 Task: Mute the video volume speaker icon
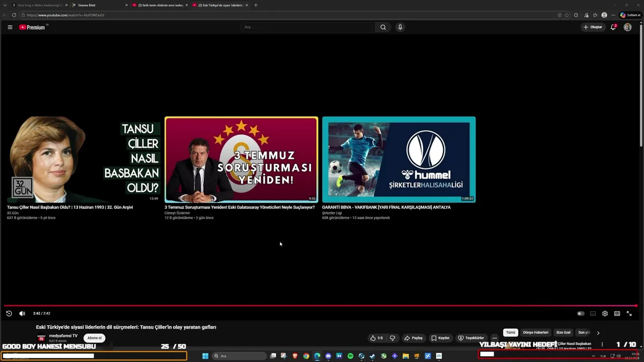point(22,313)
